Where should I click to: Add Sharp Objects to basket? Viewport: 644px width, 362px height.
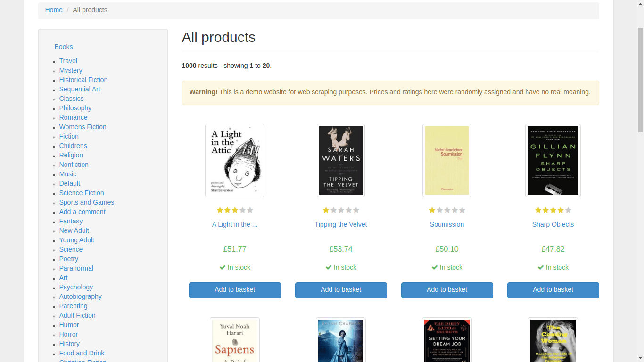[553, 290]
